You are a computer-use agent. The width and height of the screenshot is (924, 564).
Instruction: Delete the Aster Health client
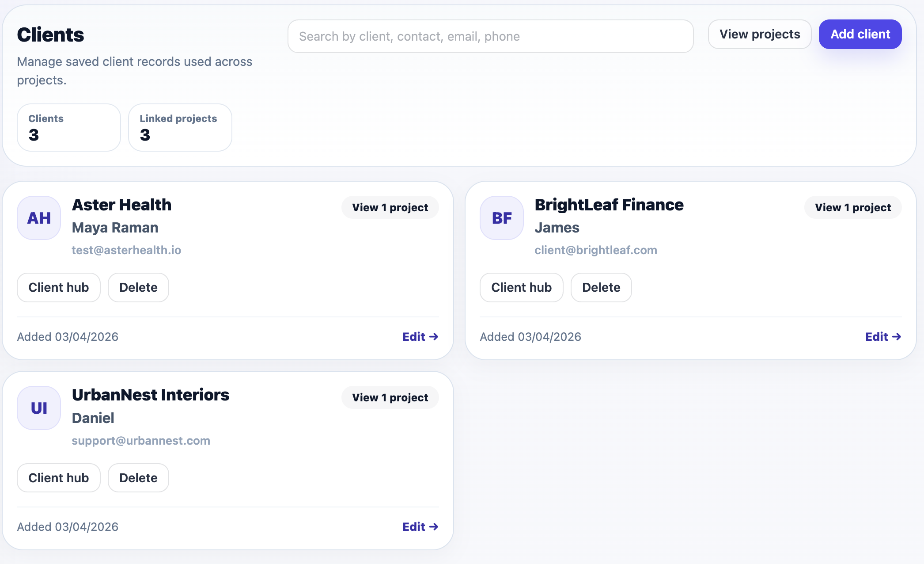(138, 287)
